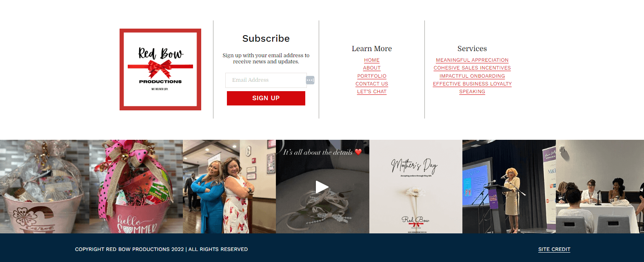View the photo of two women posing
Screen dimensions: 644x262
[x=229, y=187]
